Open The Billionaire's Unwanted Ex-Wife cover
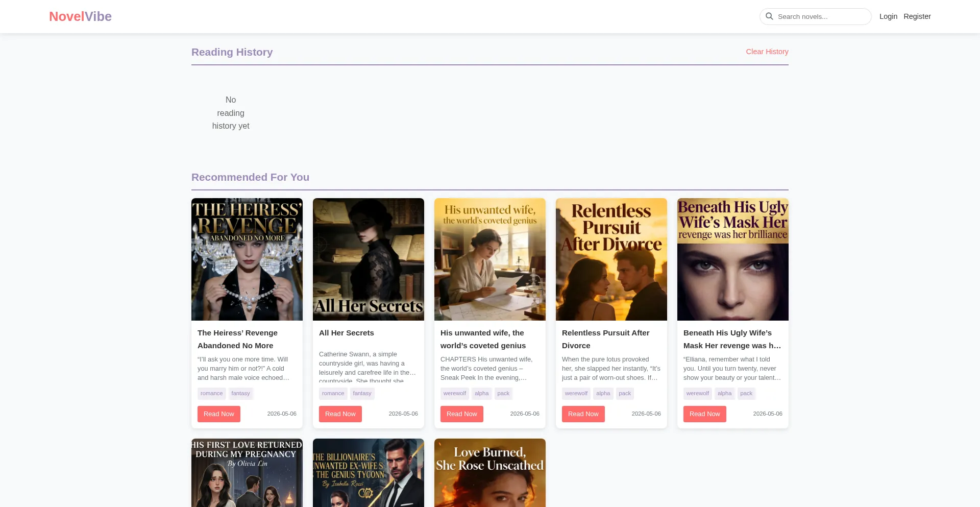The image size is (980, 507). [x=369, y=473]
